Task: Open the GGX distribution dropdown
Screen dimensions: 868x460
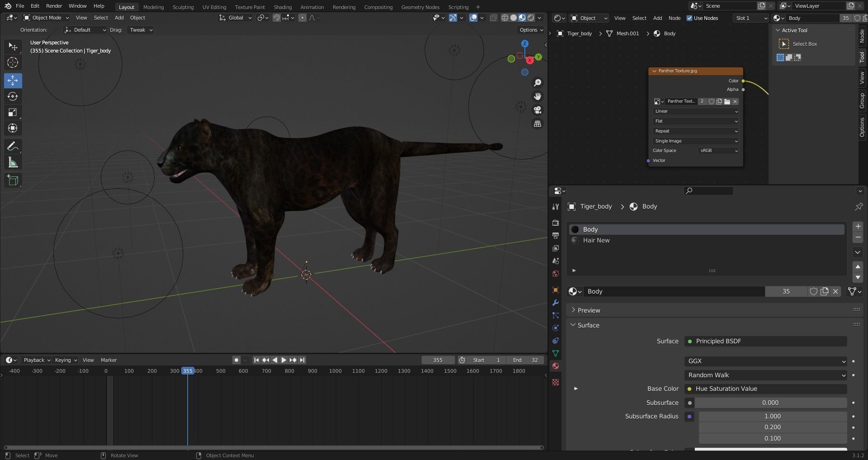Action: (x=765, y=361)
